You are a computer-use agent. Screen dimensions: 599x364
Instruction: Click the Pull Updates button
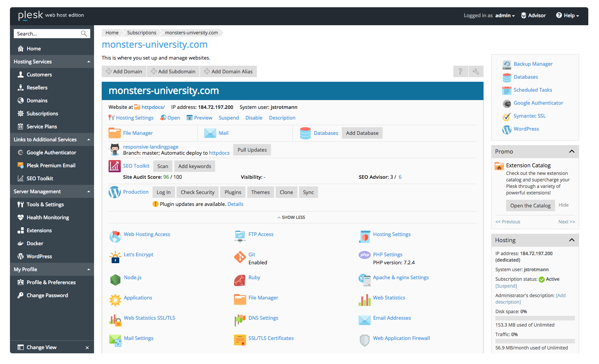pos(252,150)
